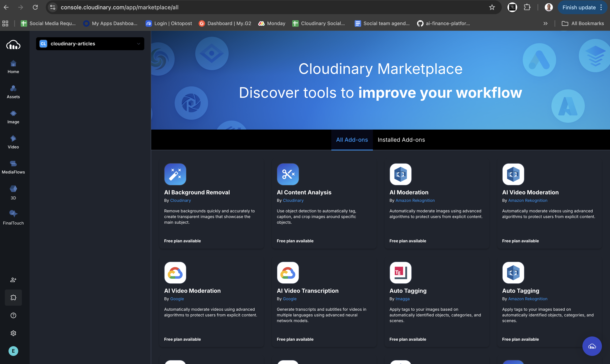Open the Add-ons puzzle icon in the sidebar
Screen dimensions: 610x364
click(x=13, y=297)
